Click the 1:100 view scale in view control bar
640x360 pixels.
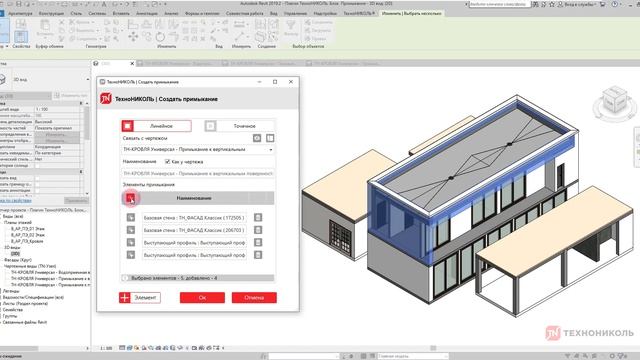coord(106,348)
